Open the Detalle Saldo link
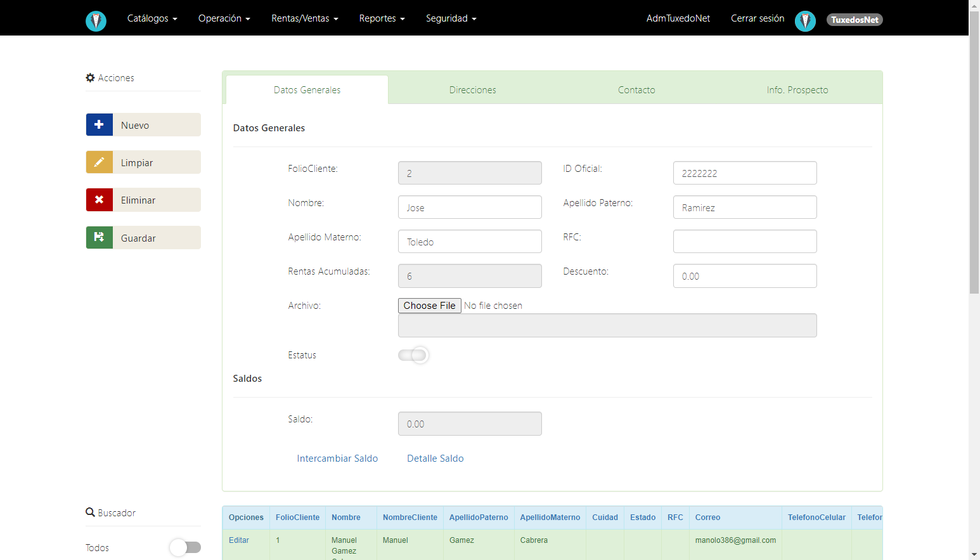 pyautogui.click(x=435, y=459)
